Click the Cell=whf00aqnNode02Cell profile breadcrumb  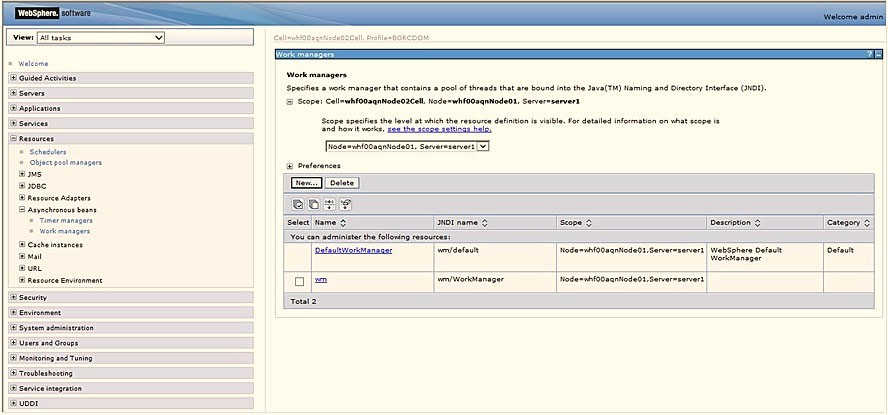point(351,38)
